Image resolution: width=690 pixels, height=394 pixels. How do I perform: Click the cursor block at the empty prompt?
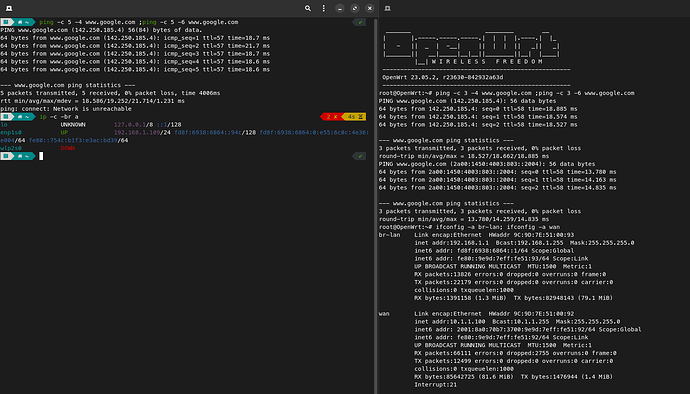41,156
